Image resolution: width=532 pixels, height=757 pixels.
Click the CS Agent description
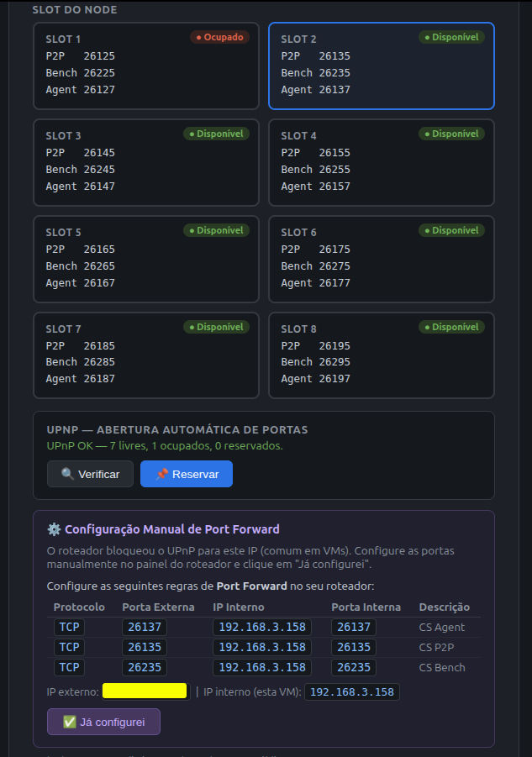[442, 627]
